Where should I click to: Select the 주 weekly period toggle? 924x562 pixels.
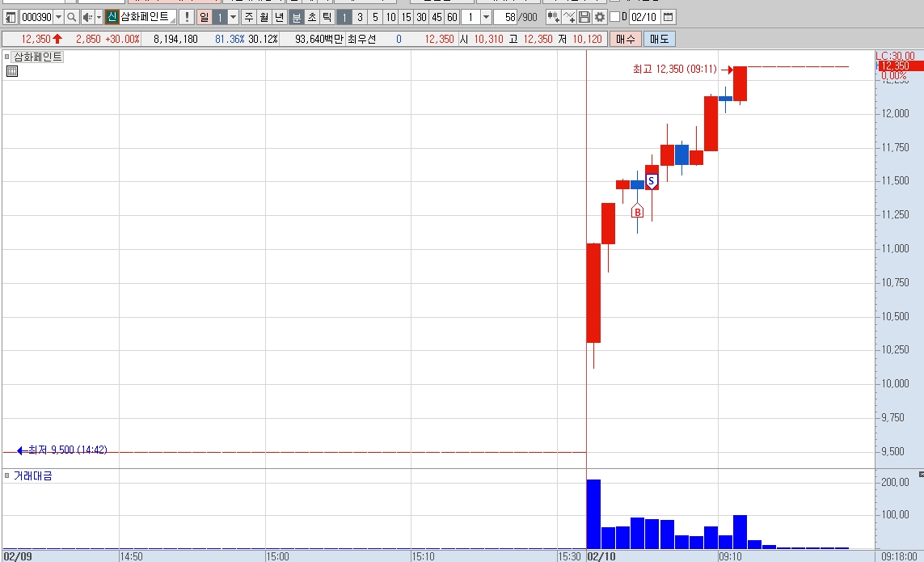coord(249,17)
